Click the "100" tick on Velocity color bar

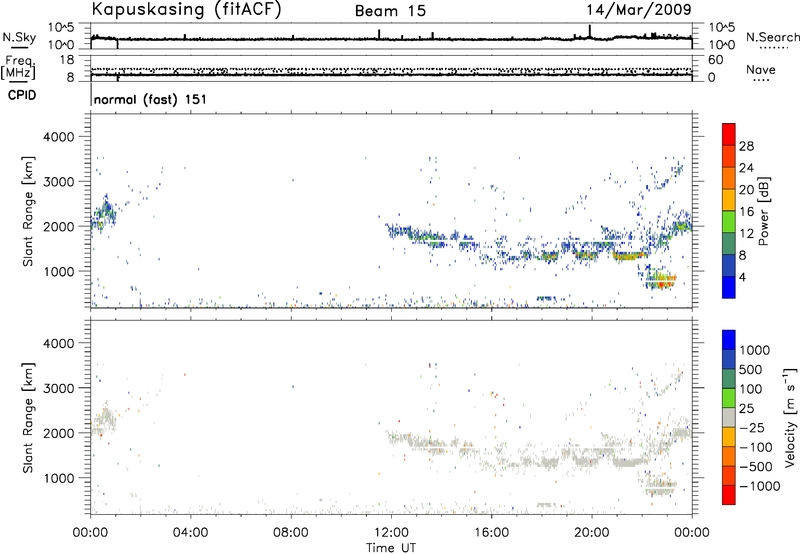[751, 389]
